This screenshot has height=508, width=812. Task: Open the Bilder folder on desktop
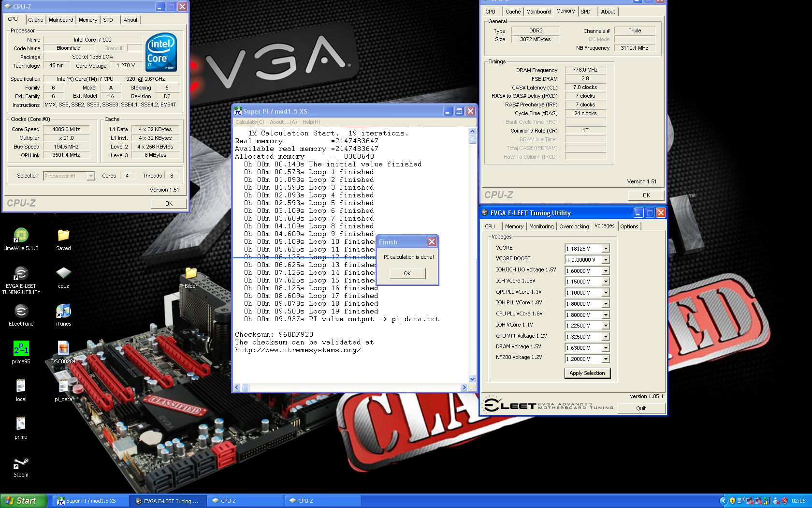click(x=191, y=273)
